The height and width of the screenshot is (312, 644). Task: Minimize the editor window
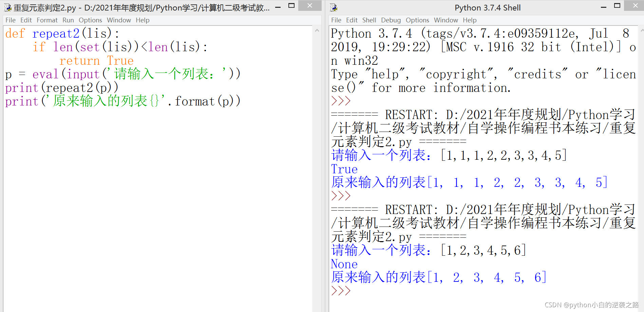click(x=278, y=6)
